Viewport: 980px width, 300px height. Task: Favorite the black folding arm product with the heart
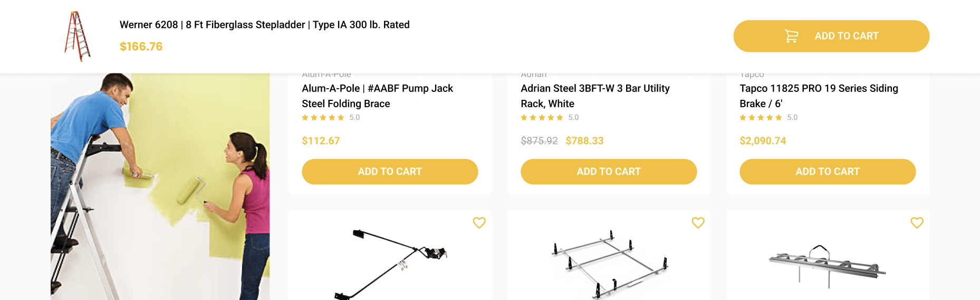[x=479, y=223]
